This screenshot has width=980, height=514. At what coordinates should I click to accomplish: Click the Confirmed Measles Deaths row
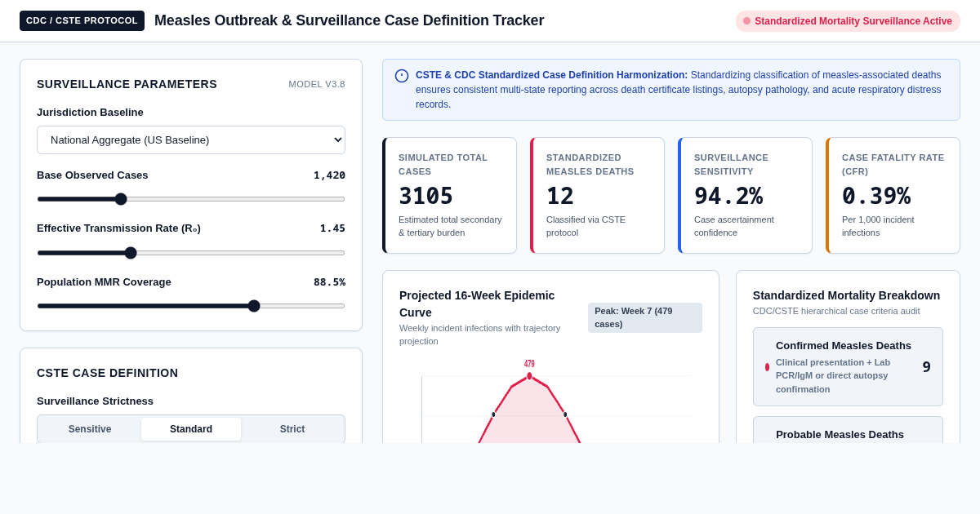coord(848,367)
